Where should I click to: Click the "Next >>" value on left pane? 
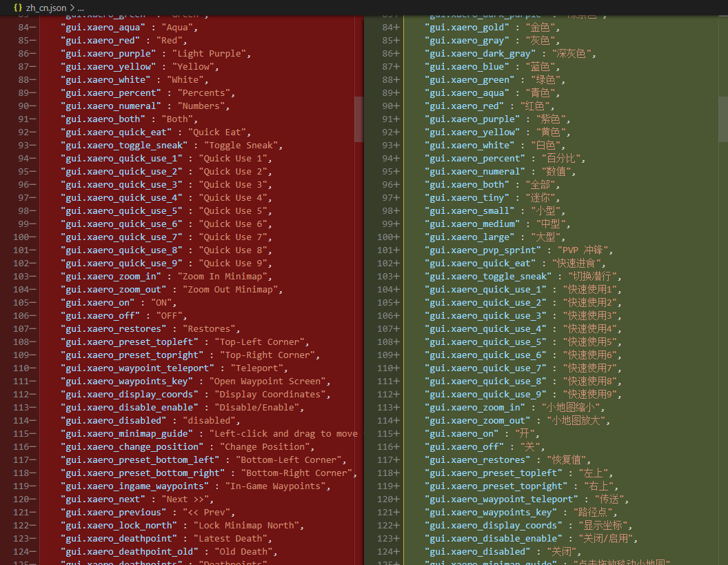[185, 499]
